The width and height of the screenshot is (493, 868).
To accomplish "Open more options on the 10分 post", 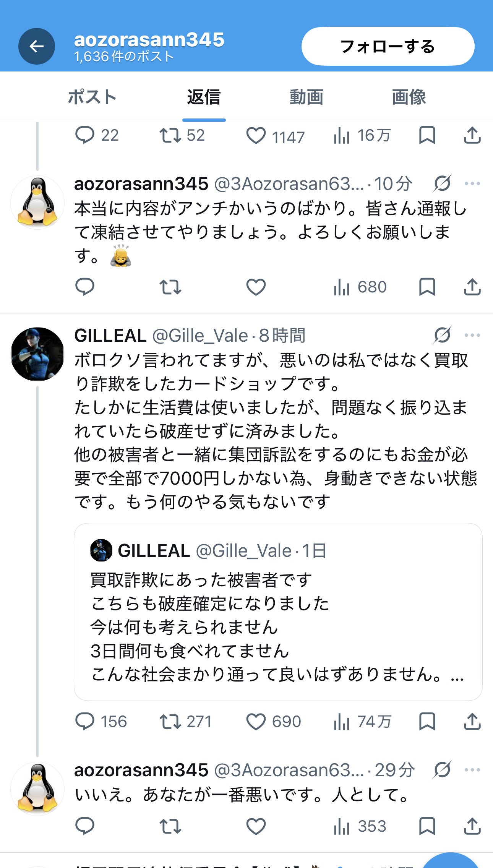I will 472,183.
